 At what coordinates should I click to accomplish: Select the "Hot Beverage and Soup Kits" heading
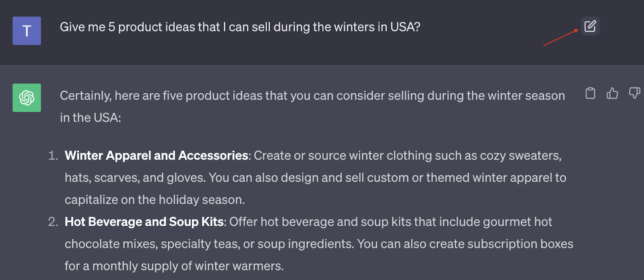pyautogui.click(x=144, y=222)
